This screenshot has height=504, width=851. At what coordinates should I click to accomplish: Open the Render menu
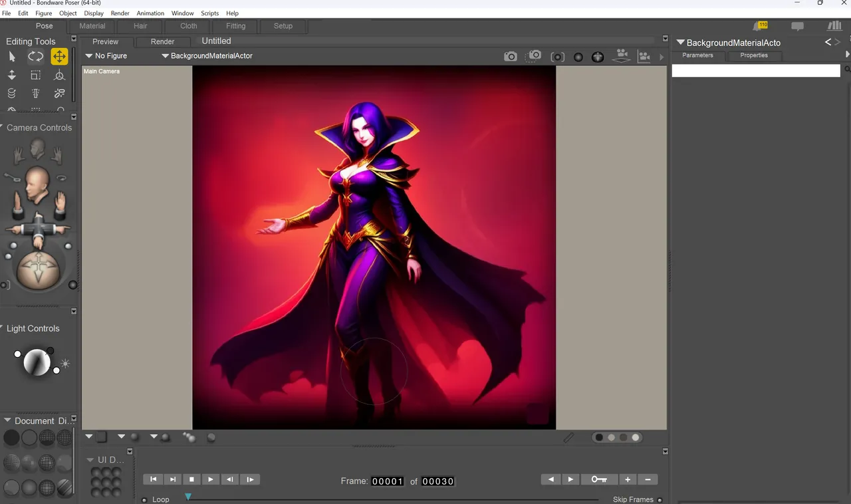pyautogui.click(x=120, y=13)
